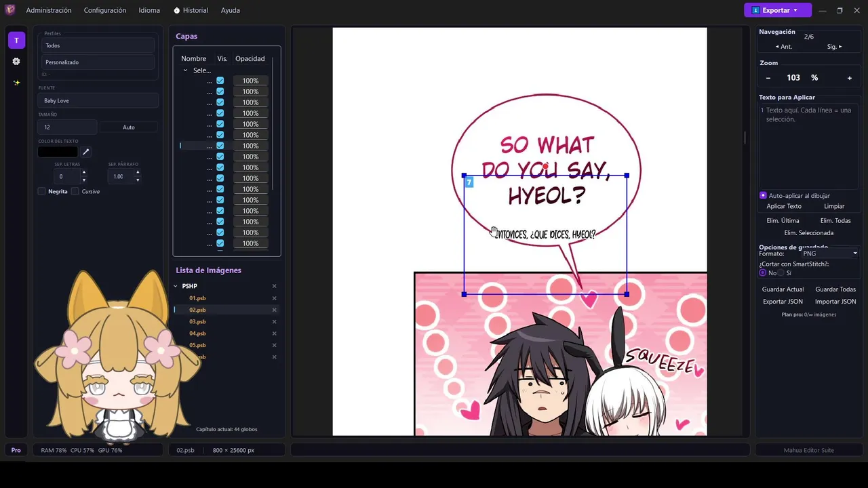Click the zoom percentage value 103

[x=793, y=78]
